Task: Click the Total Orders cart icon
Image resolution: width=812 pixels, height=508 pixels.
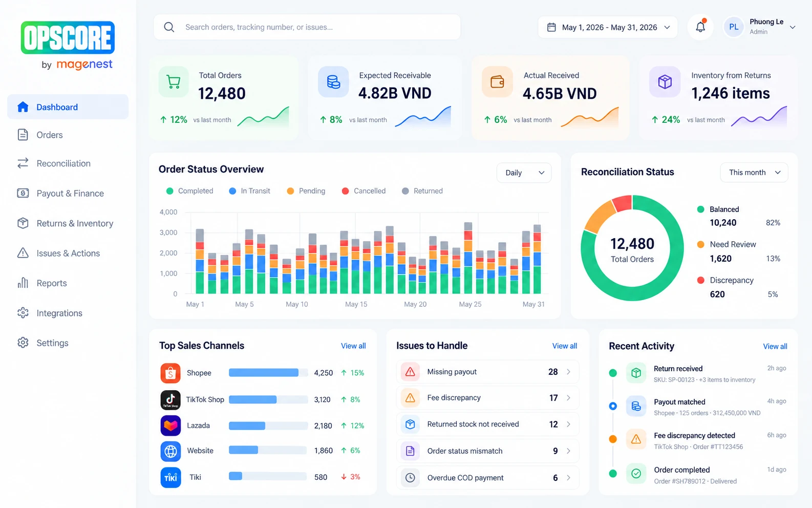Action: pos(174,82)
